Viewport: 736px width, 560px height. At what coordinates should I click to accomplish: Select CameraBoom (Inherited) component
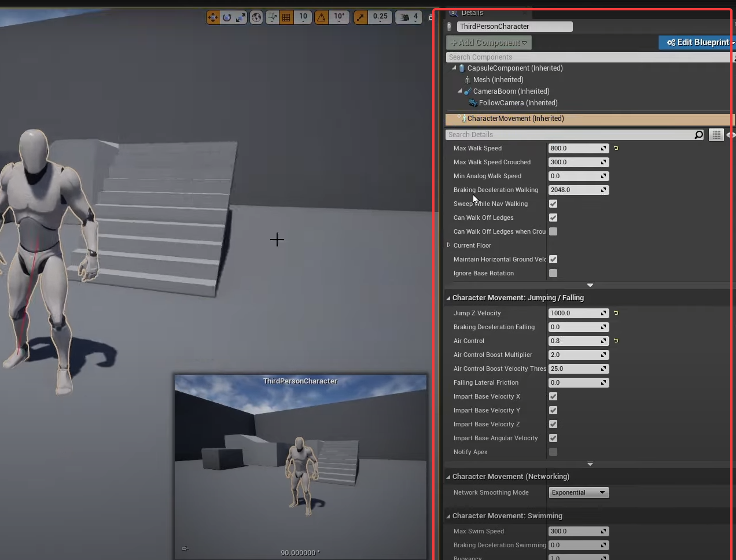point(511,91)
